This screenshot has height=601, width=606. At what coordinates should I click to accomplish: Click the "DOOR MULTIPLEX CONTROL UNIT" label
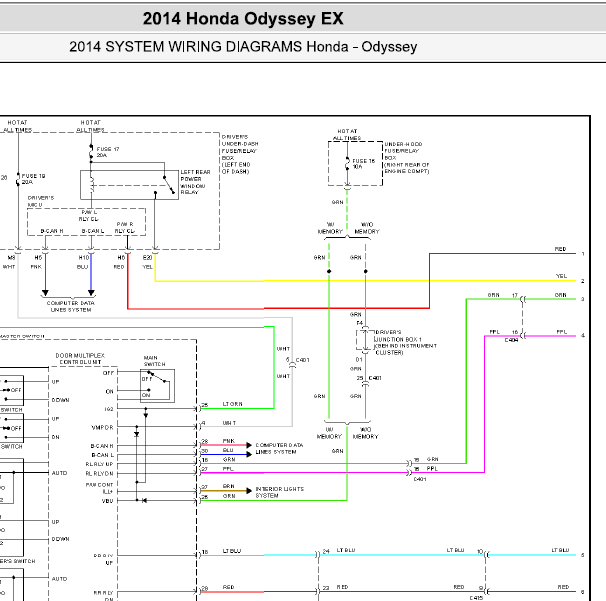point(80,359)
